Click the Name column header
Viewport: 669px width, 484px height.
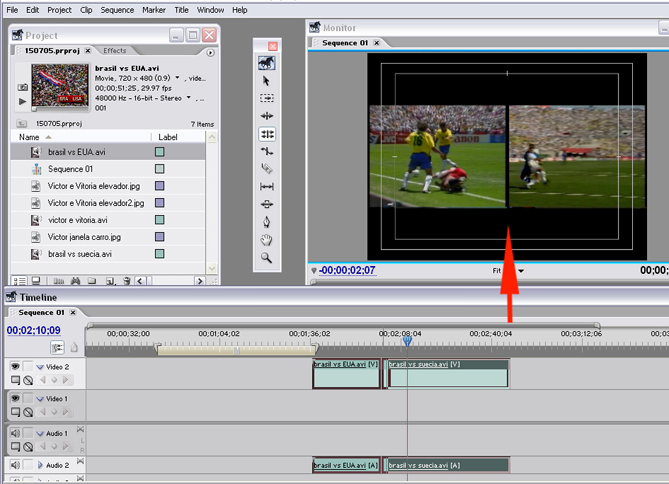coord(30,137)
